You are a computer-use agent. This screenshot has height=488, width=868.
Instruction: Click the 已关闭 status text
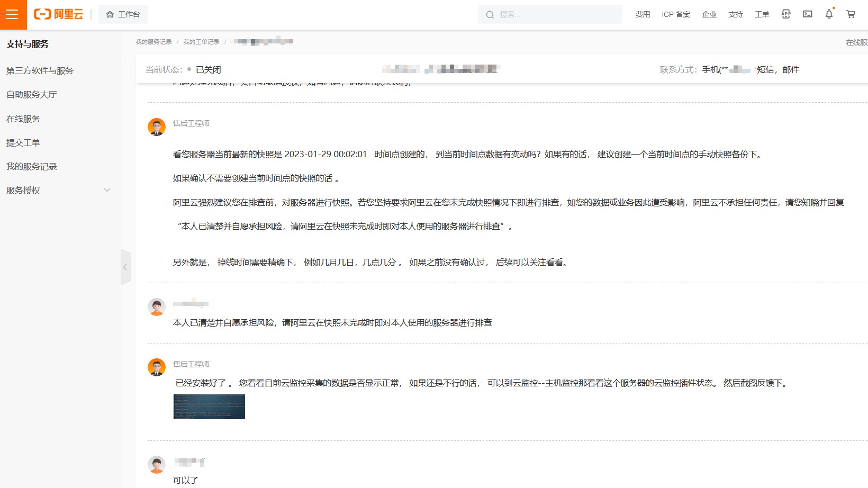[x=209, y=70]
